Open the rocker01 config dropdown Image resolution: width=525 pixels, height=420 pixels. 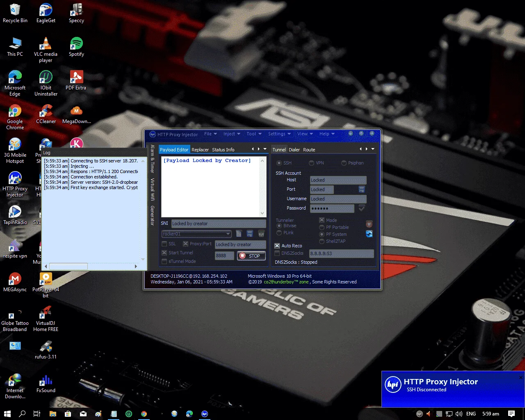(228, 234)
